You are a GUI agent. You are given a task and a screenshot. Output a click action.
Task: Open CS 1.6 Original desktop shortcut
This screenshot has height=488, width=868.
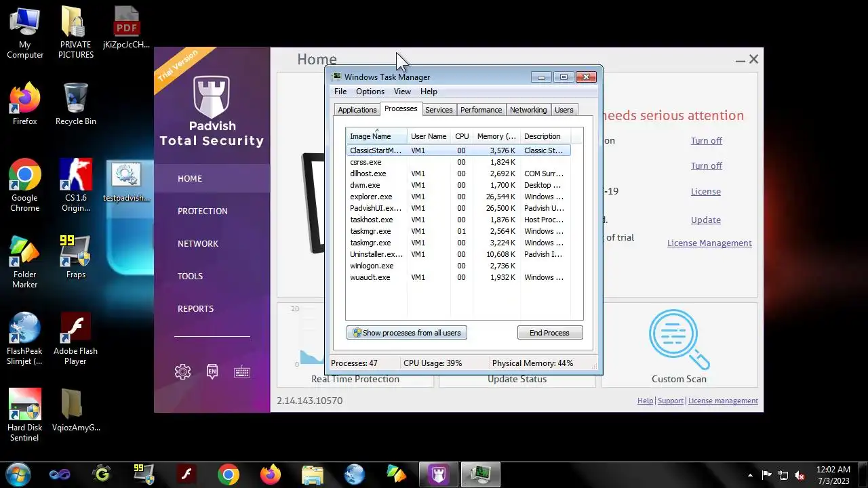click(x=75, y=186)
